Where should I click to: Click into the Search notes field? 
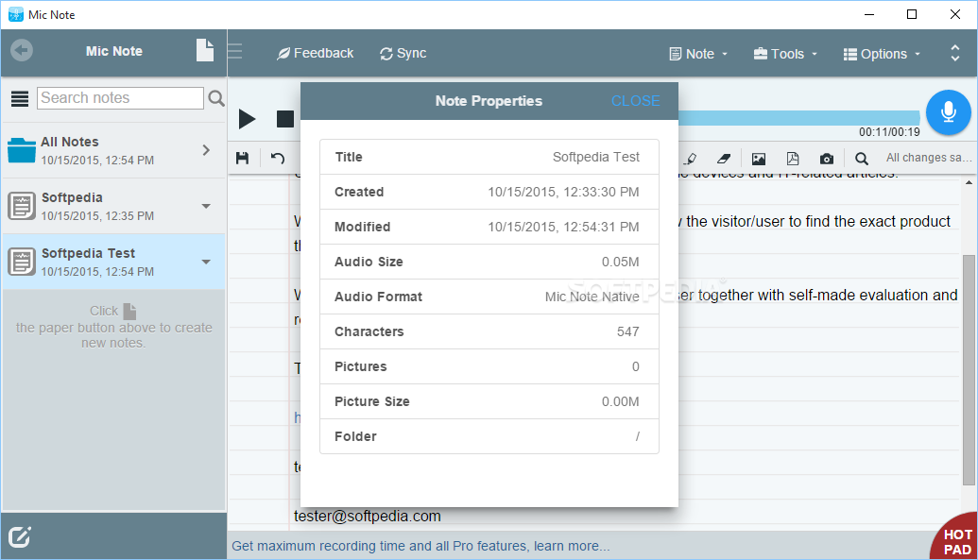(x=120, y=98)
